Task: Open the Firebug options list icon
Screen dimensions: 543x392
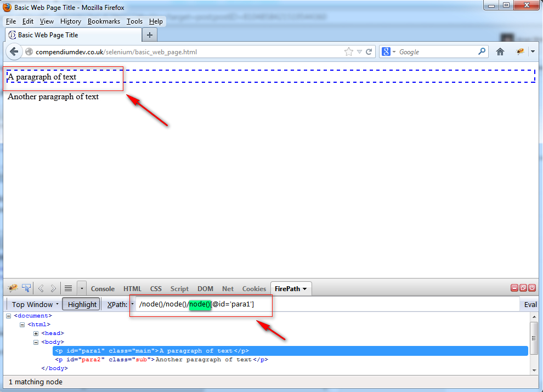Action: 81,288
